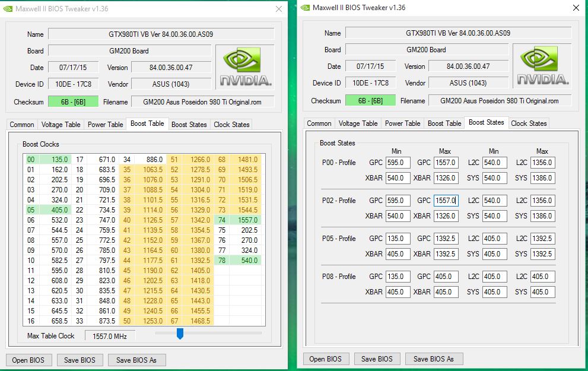Screen dimensions: 588x371
Task: Click the NVIDIA logo in the right window
Action: pos(542,66)
